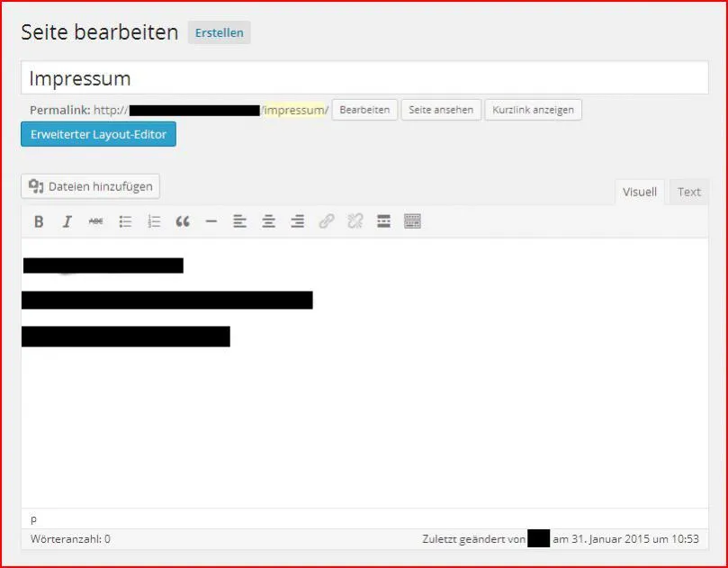The width and height of the screenshot is (728, 568).
Task: Toggle the toolbar kitchen sink
Action: pos(412,221)
